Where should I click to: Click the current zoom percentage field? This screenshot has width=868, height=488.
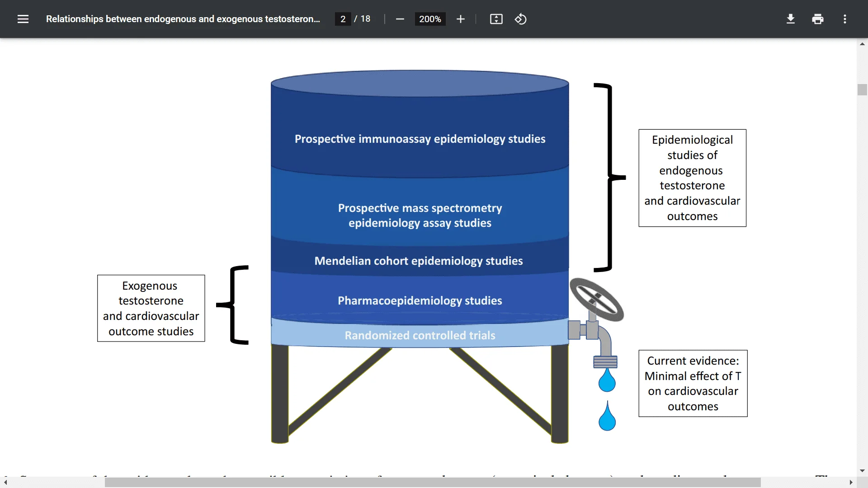coord(429,19)
